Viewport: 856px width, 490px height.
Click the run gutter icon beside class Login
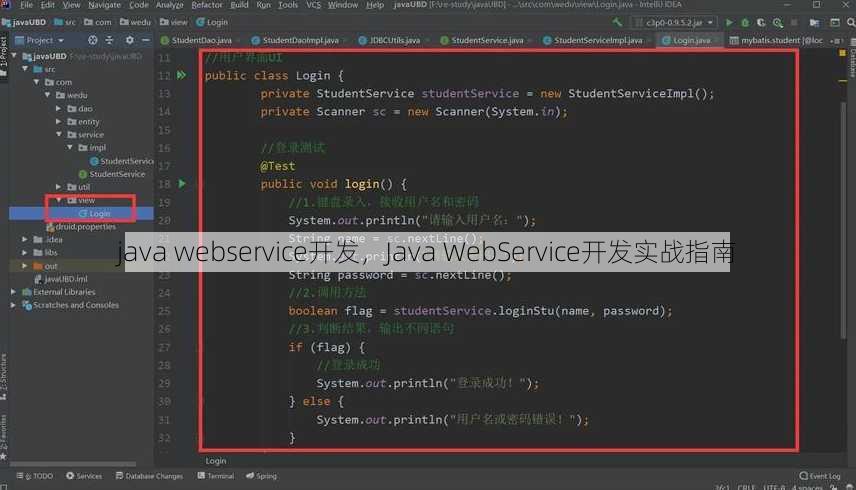(181, 75)
